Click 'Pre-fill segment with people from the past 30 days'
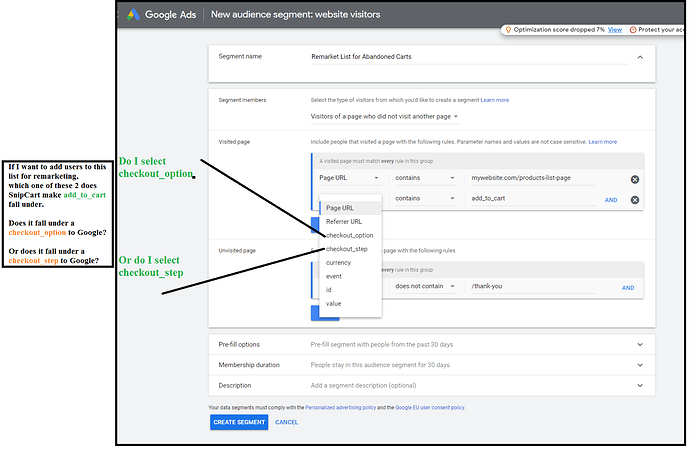Viewport: 690px width, 449px height. click(382, 345)
